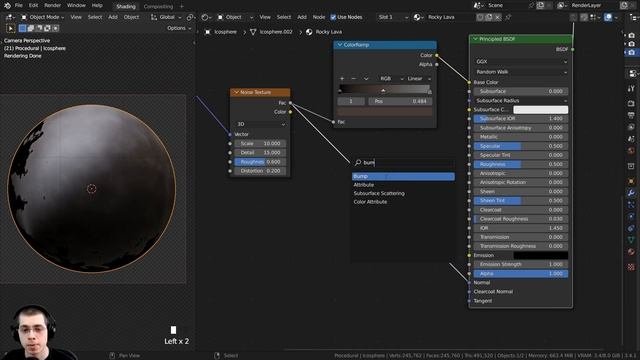Screen dimensions: 640x360
Task: Open the Tool properties tab
Action: coord(631,88)
